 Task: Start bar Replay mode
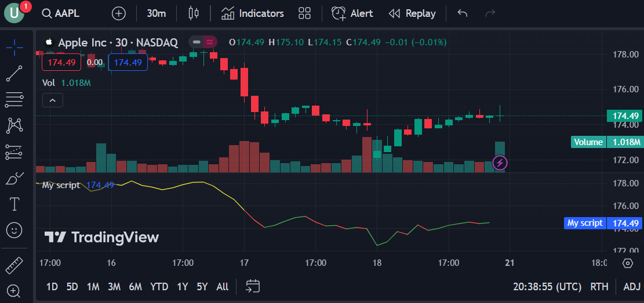[412, 13]
